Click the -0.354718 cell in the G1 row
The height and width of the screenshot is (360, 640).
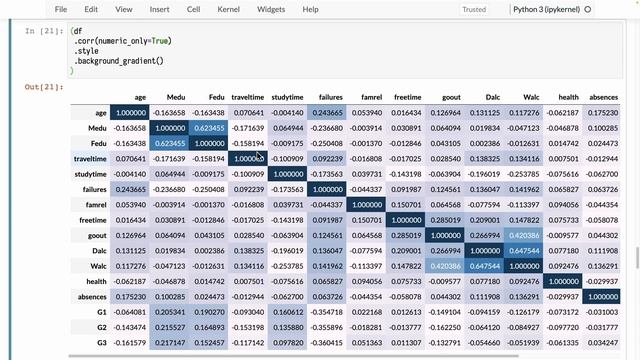click(327, 312)
